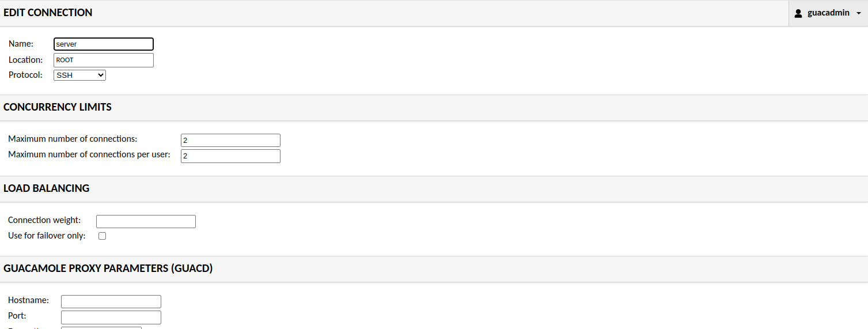The width and height of the screenshot is (868, 329).
Task: Click the Location field showing ROOT
Action: (x=104, y=60)
